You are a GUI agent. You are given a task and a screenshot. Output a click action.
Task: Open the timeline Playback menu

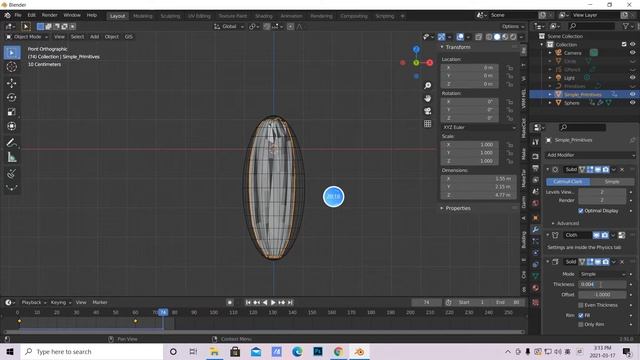click(x=33, y=302)
